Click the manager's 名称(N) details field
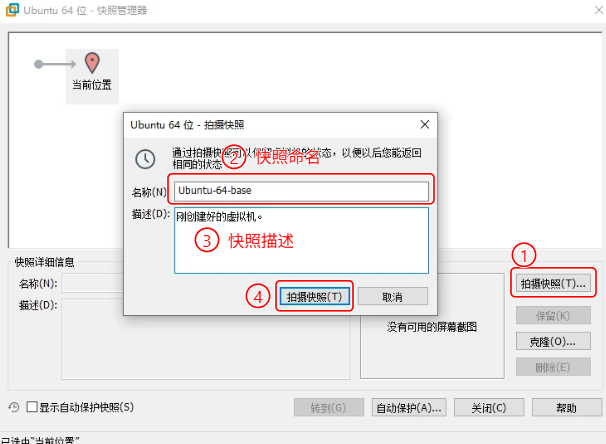Screen dimensions: 606x444 click(x=92, y=283)
